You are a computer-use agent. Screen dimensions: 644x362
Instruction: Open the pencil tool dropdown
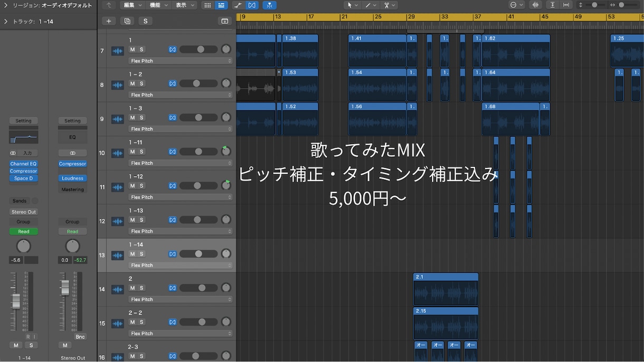(371, 5)
